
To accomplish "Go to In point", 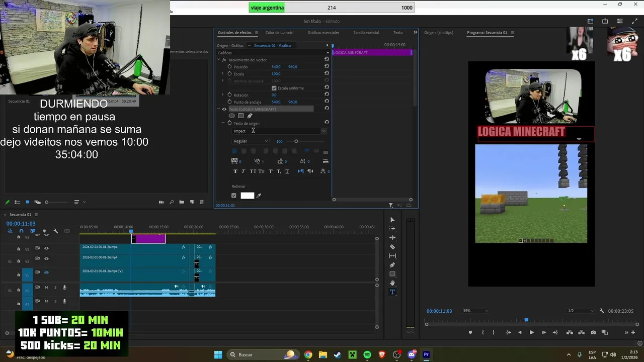I will pyautogui.click(x=509, y=332).
